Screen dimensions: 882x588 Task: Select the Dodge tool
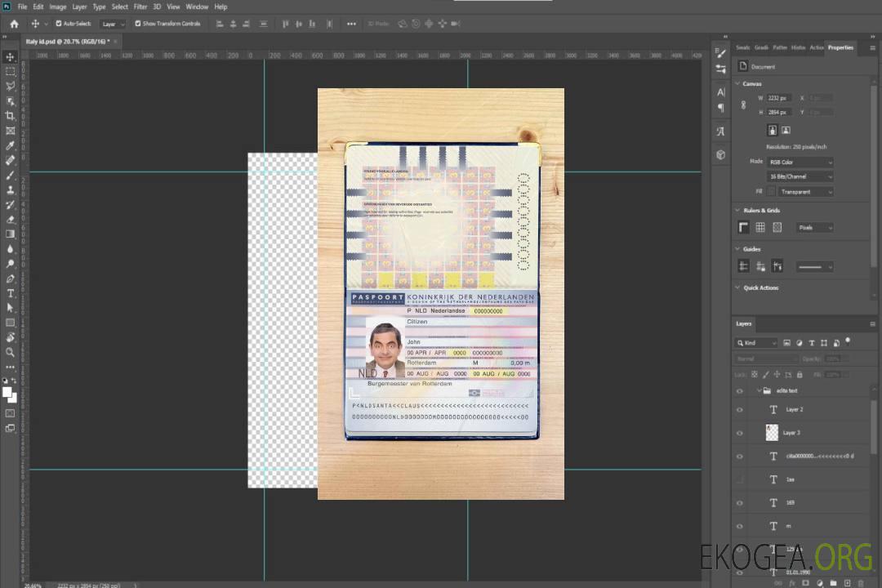tap(10, 263)
